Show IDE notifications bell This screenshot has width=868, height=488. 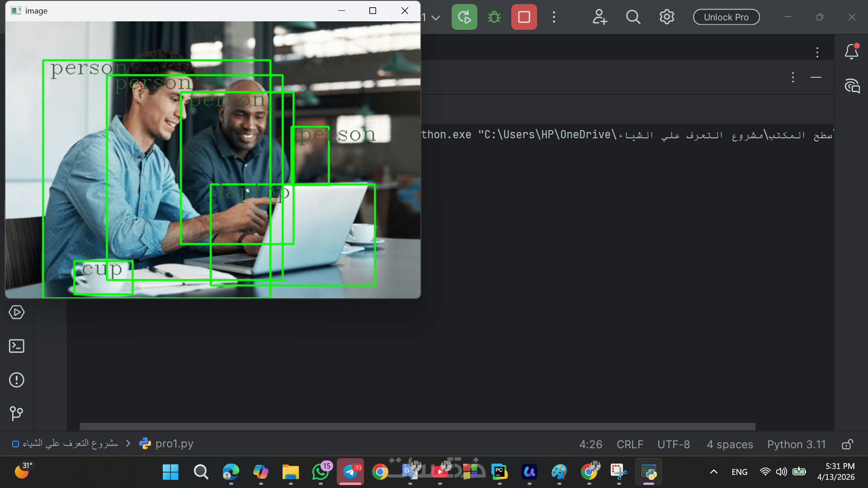point(852,52)
